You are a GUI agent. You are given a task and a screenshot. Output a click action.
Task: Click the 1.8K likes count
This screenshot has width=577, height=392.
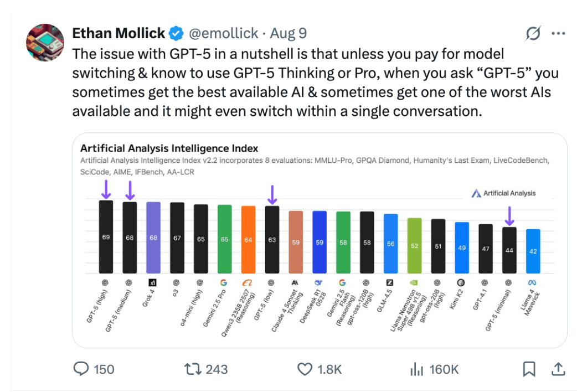(329, 369)
